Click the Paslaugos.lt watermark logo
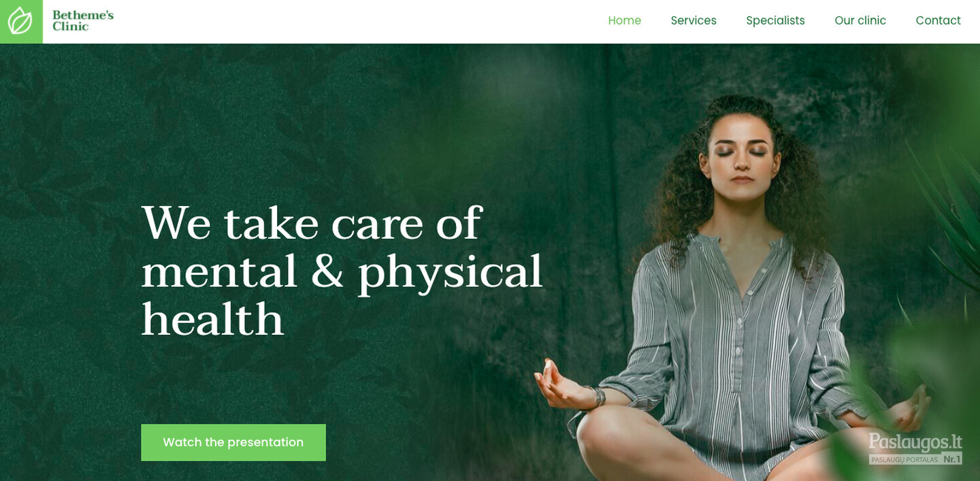Viewport: 980px width, 481px height. (915, 442)
